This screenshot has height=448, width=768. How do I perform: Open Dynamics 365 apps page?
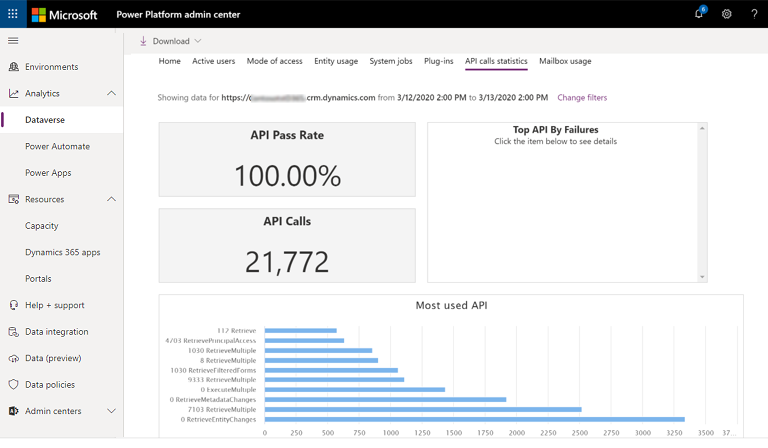(x=62, y=252)
